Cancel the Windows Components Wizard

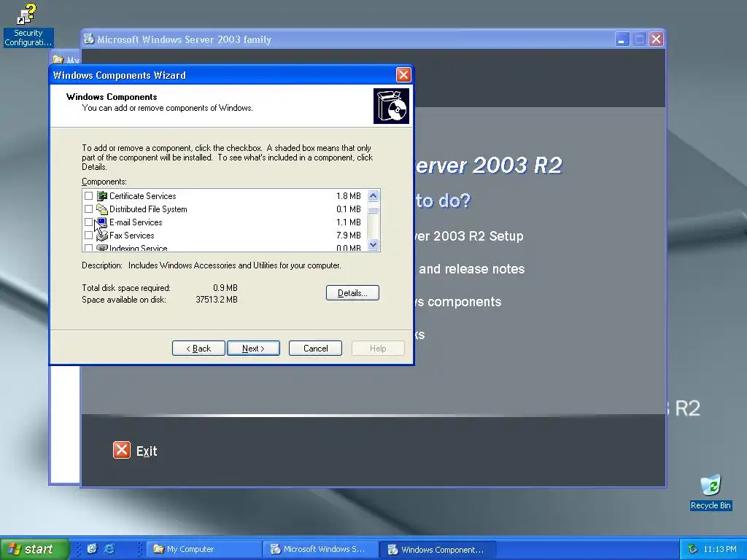(x=315, y=348)
